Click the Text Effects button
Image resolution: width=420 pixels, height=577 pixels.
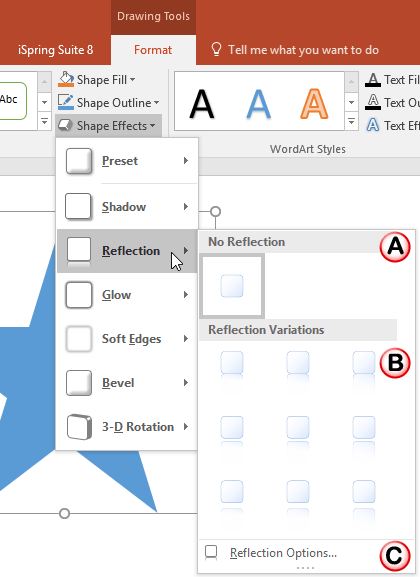coord(392,125)
